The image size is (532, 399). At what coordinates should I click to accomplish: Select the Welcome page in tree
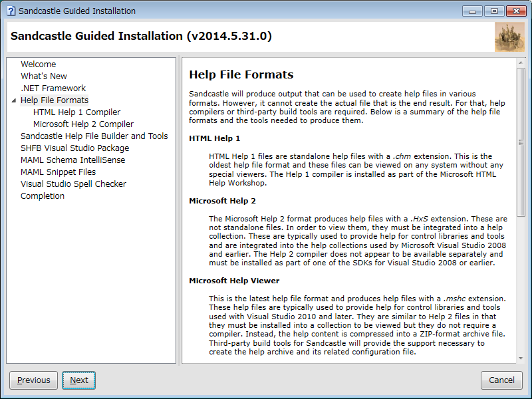point(39,64)
